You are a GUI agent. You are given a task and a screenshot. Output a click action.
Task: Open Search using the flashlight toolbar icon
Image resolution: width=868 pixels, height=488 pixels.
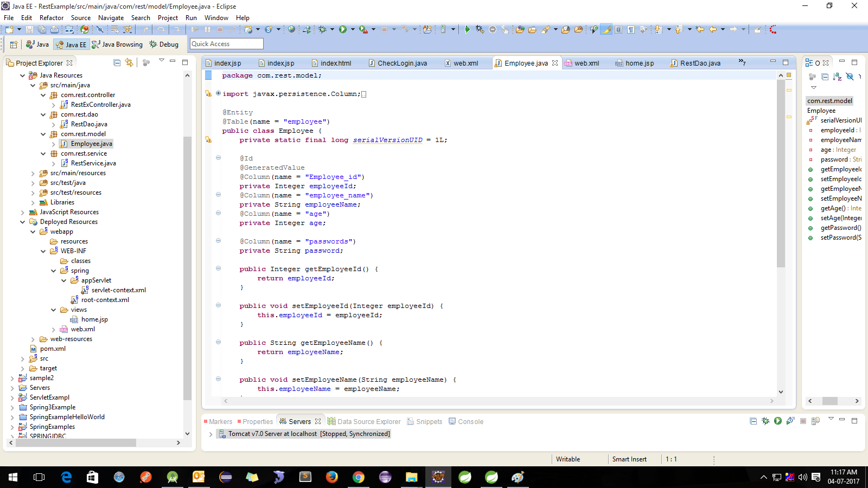[546, 29]
